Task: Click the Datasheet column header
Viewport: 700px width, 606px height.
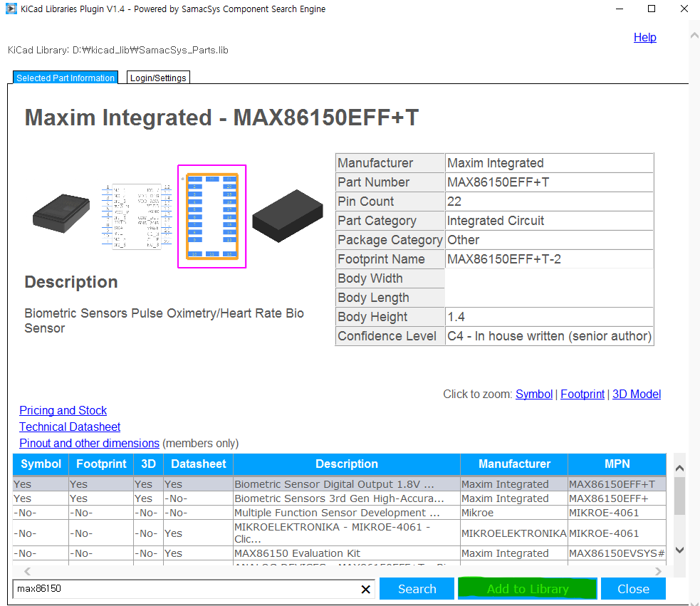Action: [198, 464]
